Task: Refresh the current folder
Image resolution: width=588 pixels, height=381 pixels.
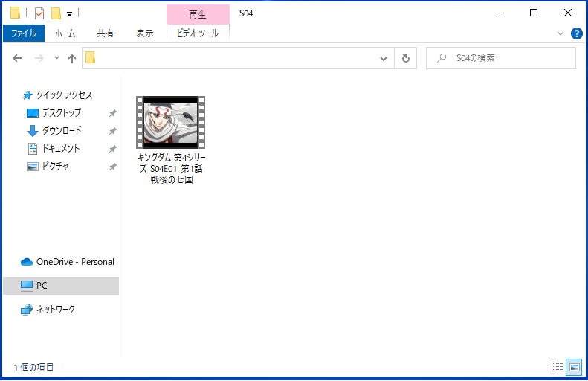Action: coord(406,58)
